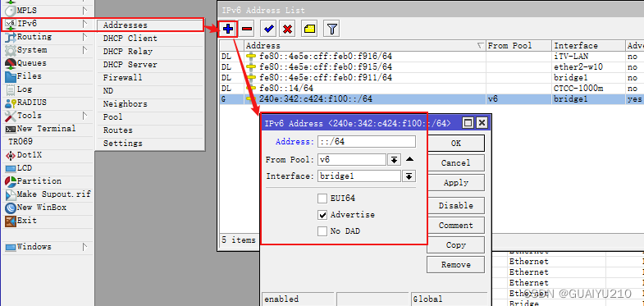Screen dimensions: 644x306
Task: Click the Address input field
Action: [x=367, y=142]
